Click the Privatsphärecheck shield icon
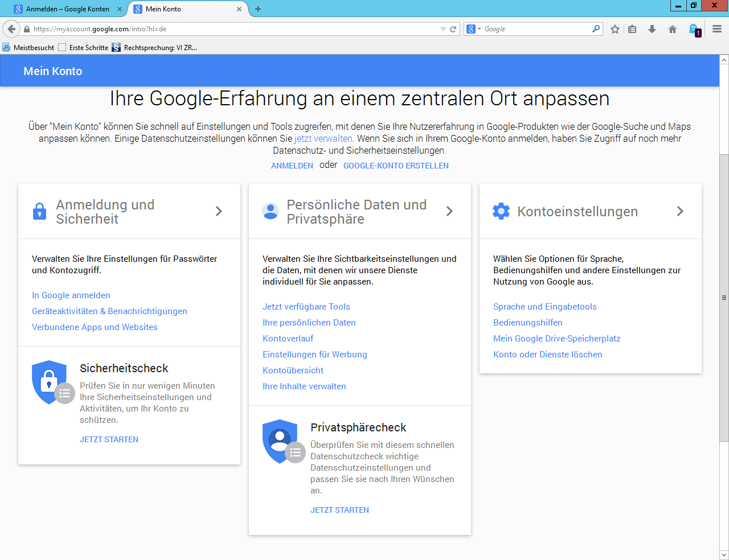The height and width of the screenshot is (560, 729). click(x=284, y=442)
